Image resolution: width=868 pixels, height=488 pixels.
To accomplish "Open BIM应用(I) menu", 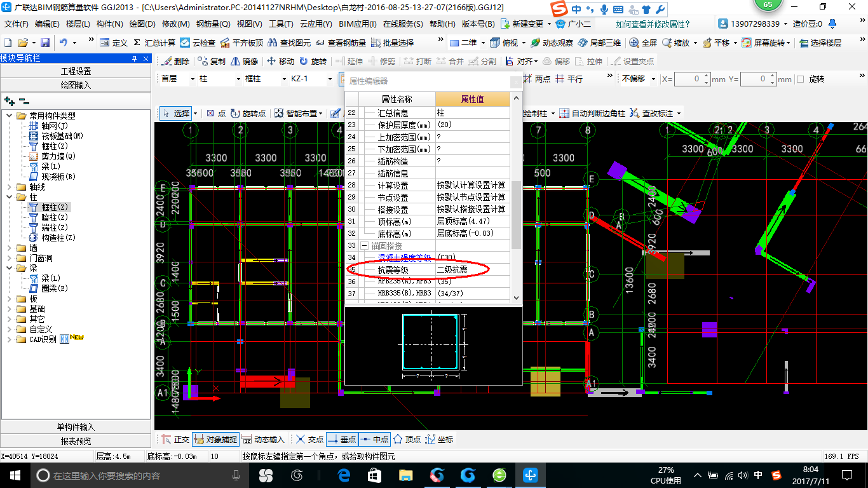I will 358,24.
